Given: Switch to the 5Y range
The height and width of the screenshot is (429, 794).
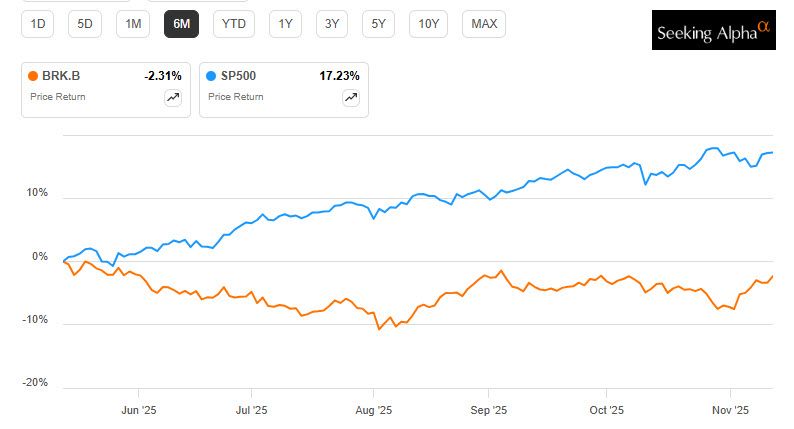Looking at the screenshot, I should pos(379,23).
